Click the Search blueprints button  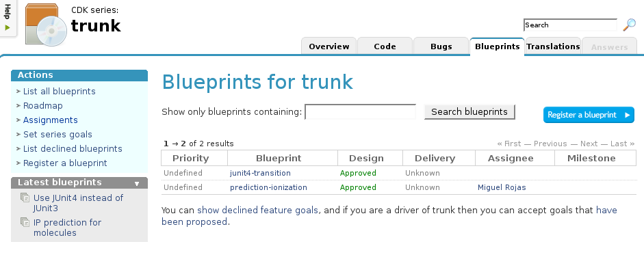pos(469,112)
